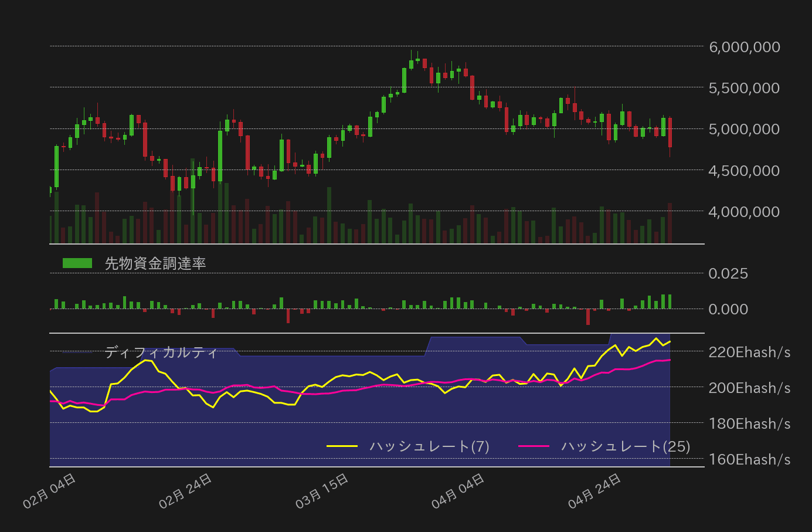Click the 160Ehash/s hashrate axis value

[x=749, y=459]
